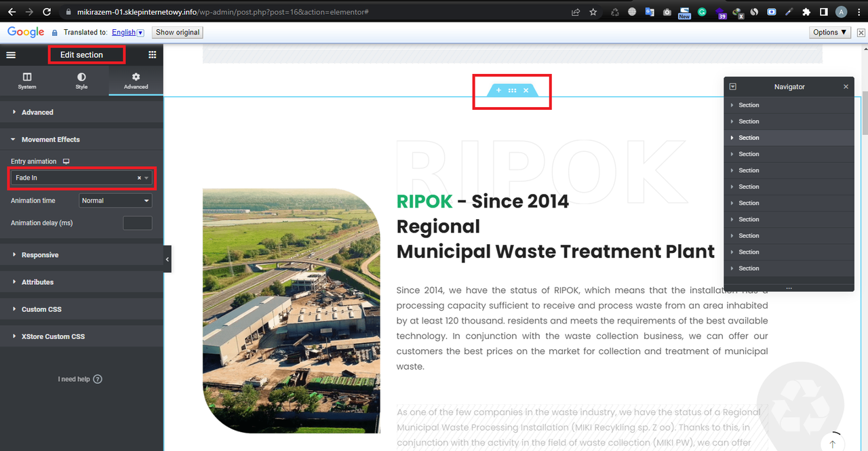Switch to the Style tab

point(81,81)
